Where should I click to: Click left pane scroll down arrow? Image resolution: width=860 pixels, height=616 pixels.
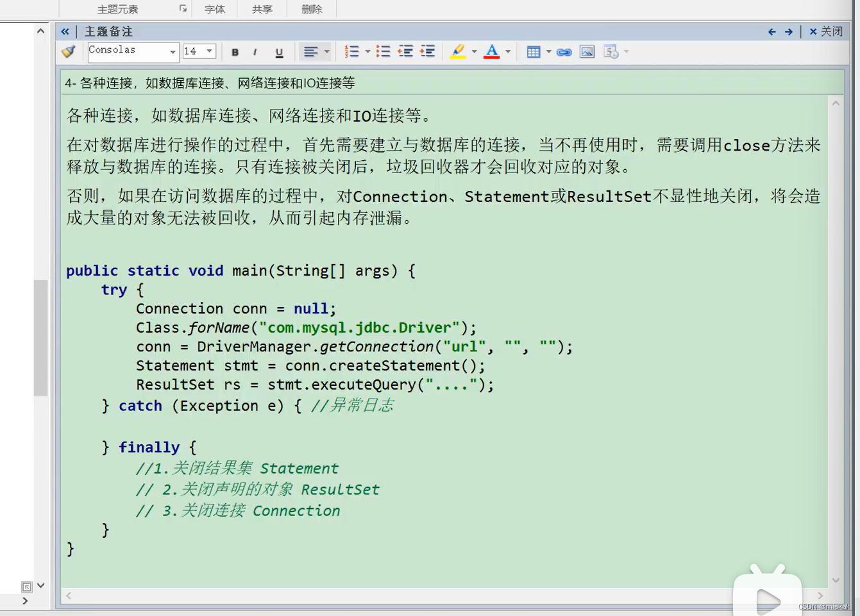click(x=40, y=585)
